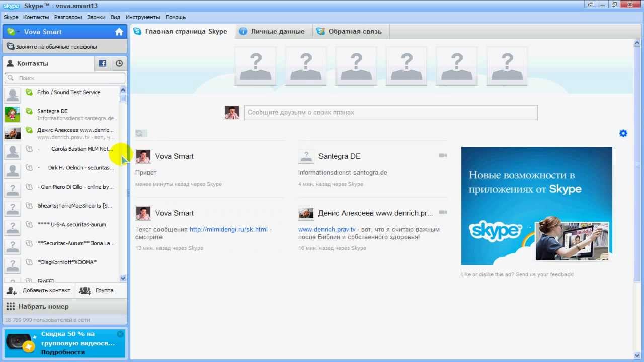Image resolution: width=644 pixels, height=362 pixels.
Task: Click the refresh feed icon
Action: point(141,133)
